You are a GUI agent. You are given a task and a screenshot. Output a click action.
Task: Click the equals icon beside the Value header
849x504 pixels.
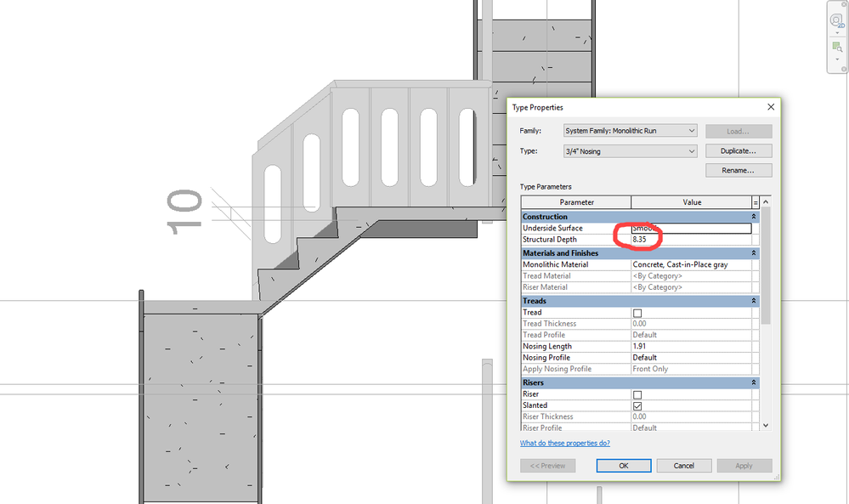tap(756, 202)
